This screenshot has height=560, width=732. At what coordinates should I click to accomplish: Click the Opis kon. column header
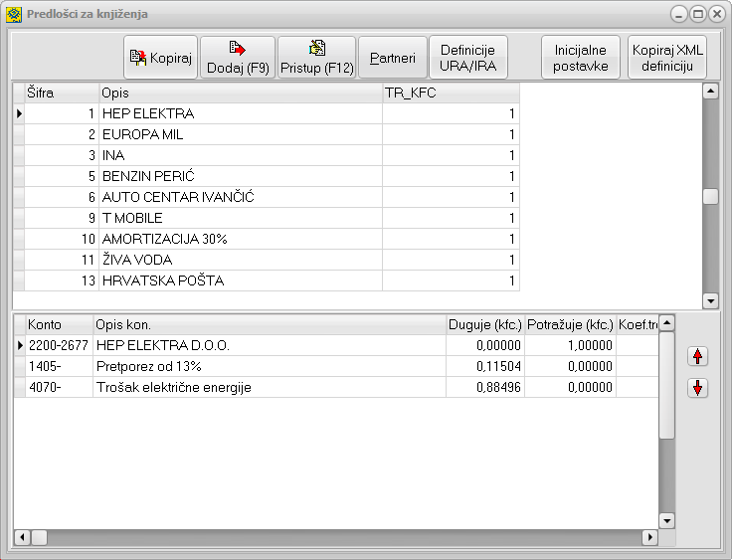[270, 324]
